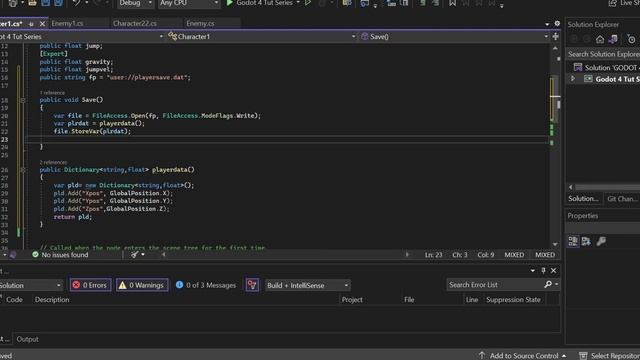Expand the Godot 4 Tut Series project node
The image size is (640, 360).
click(573, 78)
